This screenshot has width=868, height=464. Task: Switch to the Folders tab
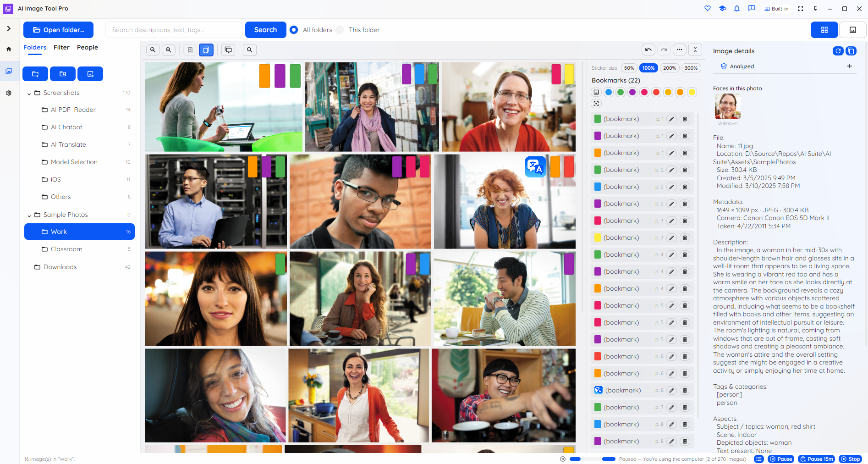point(35,47)
